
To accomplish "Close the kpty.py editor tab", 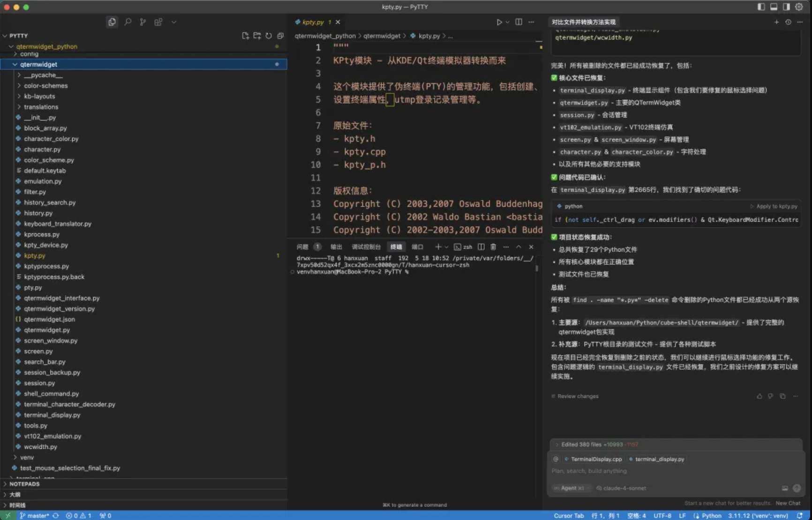I will click(338, 22).
